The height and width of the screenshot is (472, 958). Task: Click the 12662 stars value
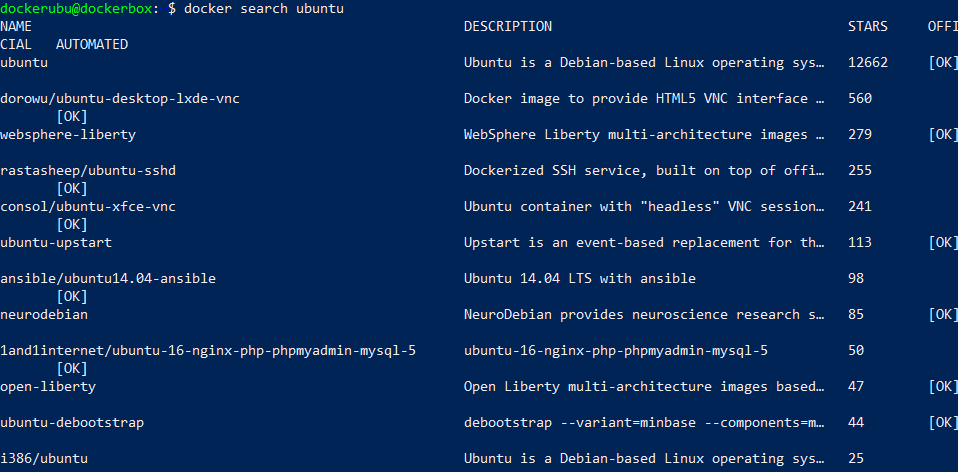click(x=868, y=62)
